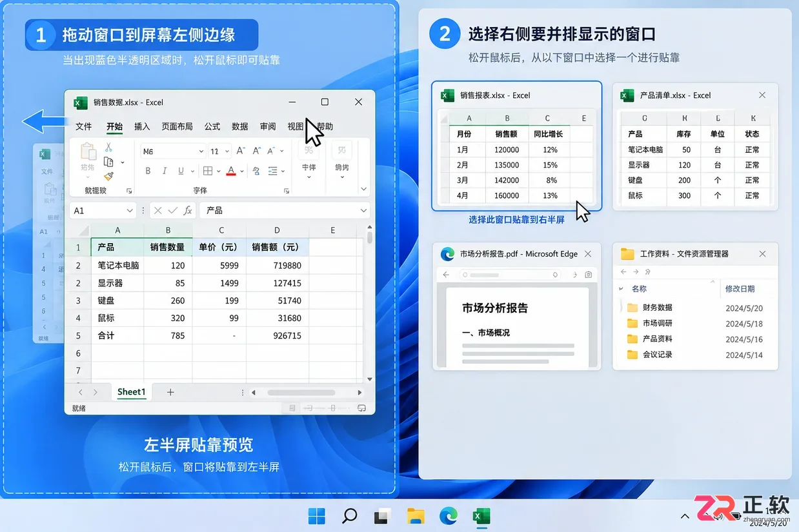Open the clipboard group dialog launcher

[129, 191]
